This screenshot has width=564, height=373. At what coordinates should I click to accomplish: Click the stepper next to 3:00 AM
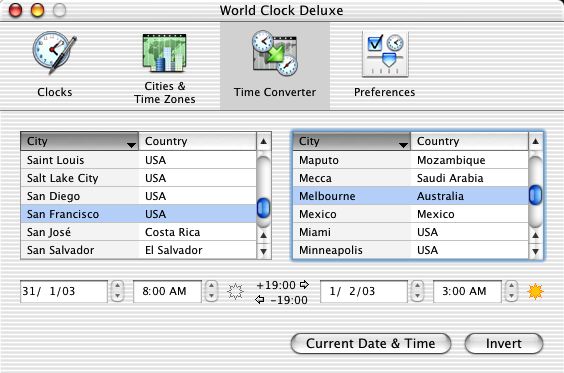[511, 291]
